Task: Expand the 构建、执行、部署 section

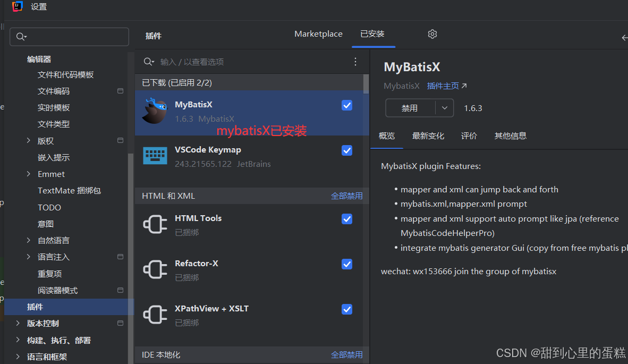Action: (18, 340)
